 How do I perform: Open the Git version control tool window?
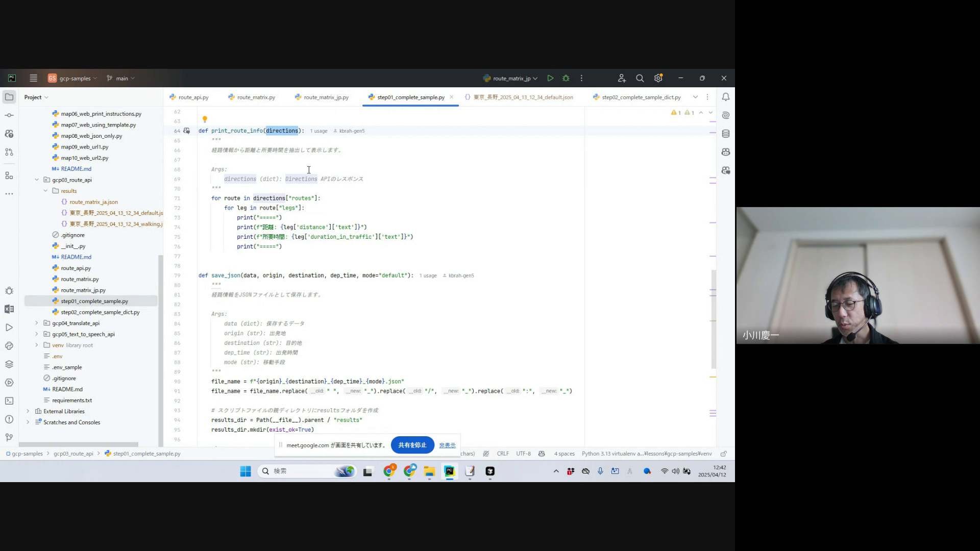[9, 438]
